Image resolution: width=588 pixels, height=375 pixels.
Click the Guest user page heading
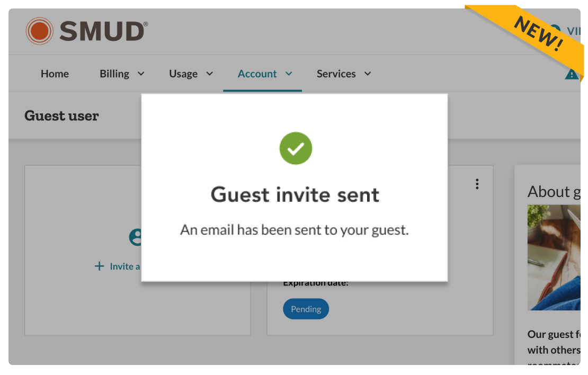click(x=61, y=115)
